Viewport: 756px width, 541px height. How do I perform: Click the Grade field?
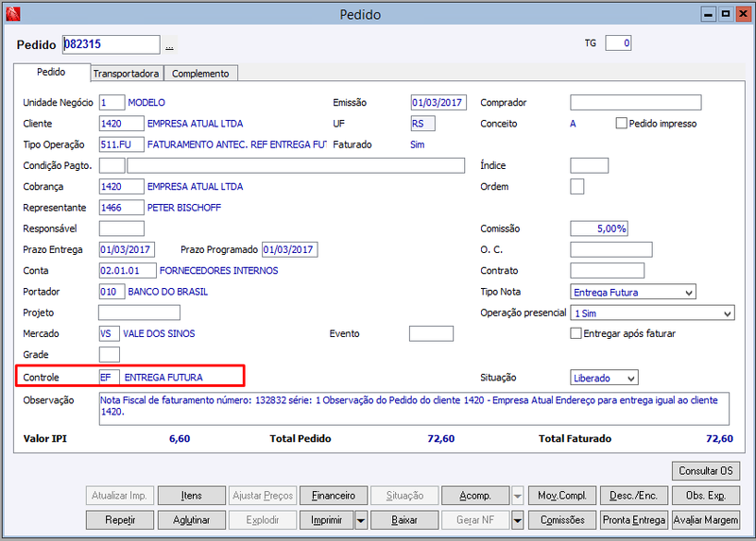(x=110, y=355)
